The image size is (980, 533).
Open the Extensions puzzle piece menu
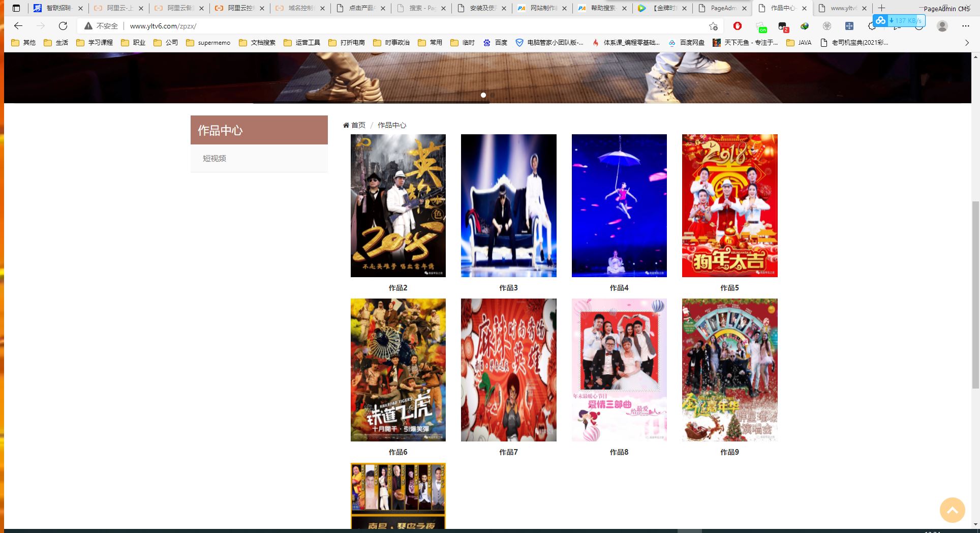[872, 26]
